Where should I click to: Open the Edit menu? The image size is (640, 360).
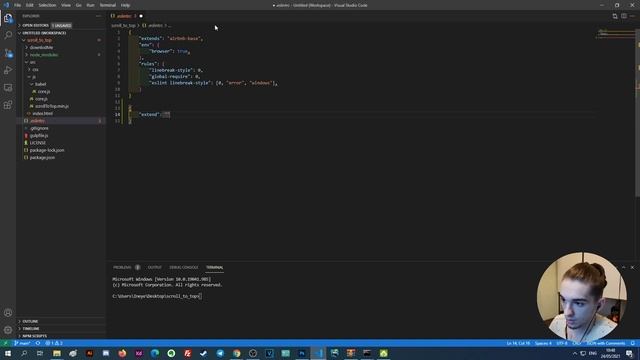click(x=30, y=5)
